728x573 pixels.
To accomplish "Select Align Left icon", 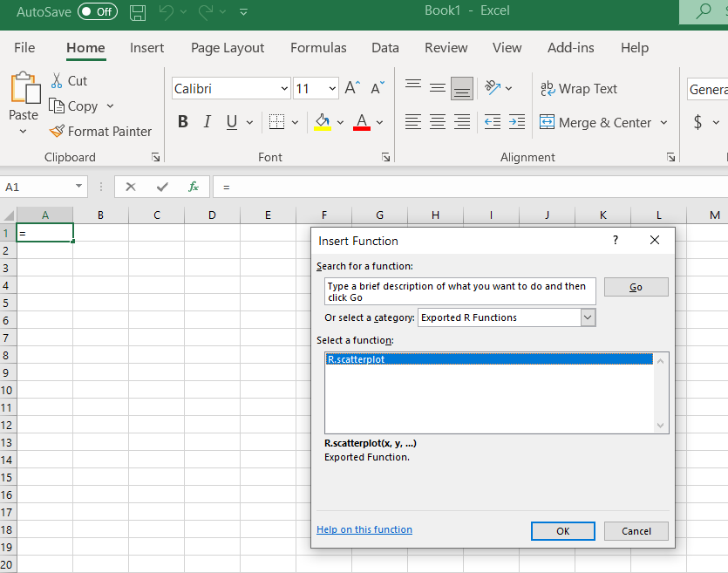I will [x=413, y=121].
